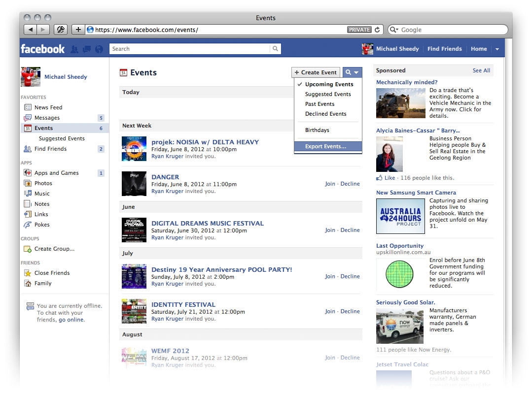Open Seriously Good Solar. ad
This screenshot has height=394, width=532.
click(x=405, y=302)
